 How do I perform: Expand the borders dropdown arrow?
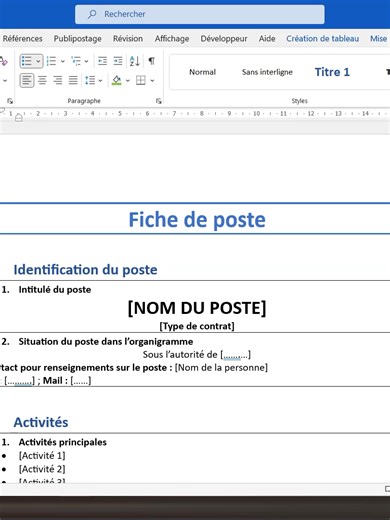click(152, 80)
